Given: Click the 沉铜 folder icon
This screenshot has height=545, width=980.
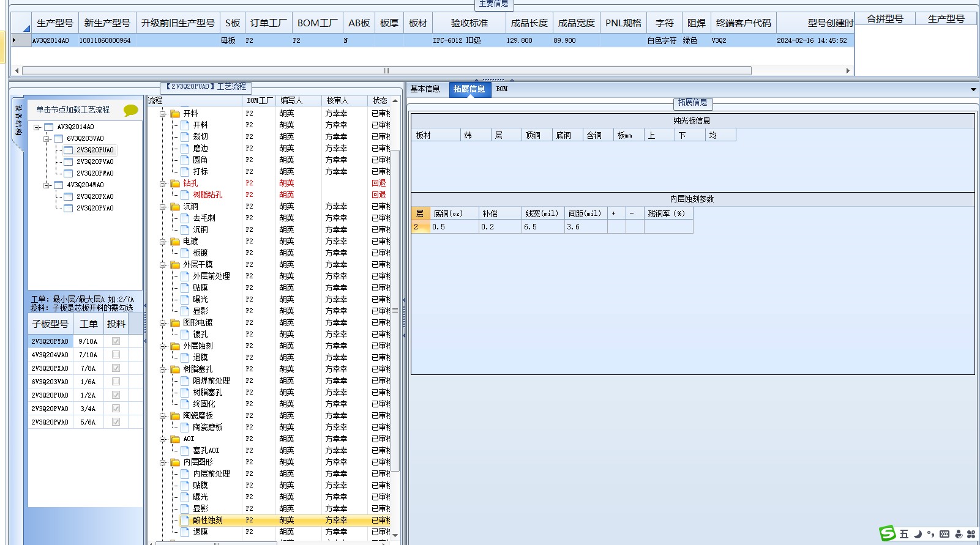Looking at the screenshot, I should pyautogui.click(x=175, y=207).
